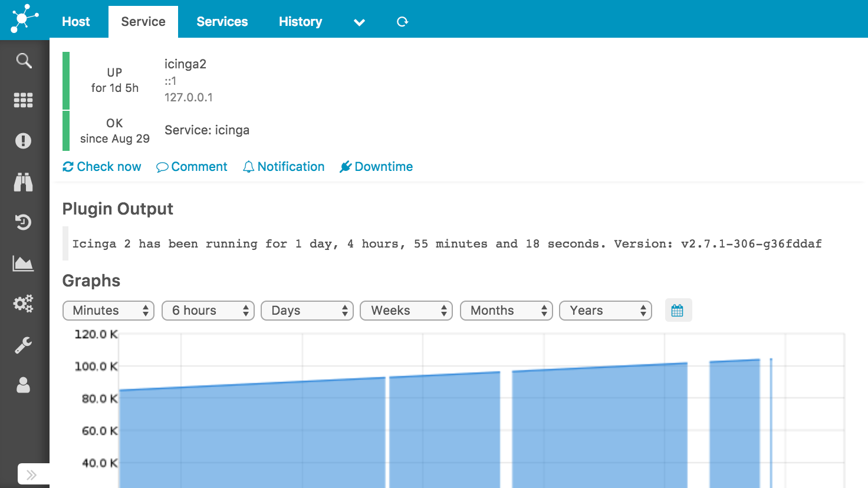
Task: Switch to the Services tab
Action: pyautogui.click(x=222, y=21)
